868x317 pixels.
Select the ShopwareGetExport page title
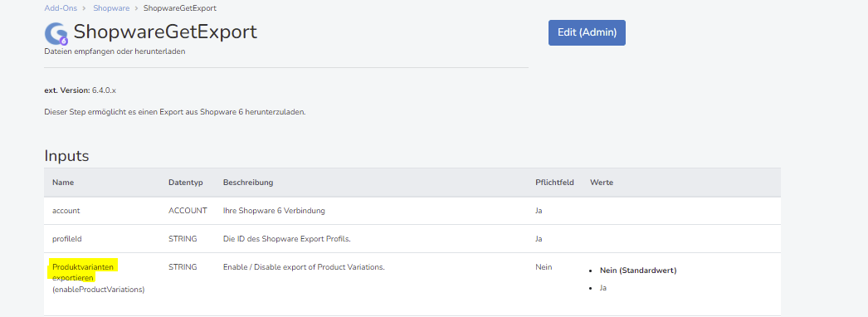coord(165,32)
